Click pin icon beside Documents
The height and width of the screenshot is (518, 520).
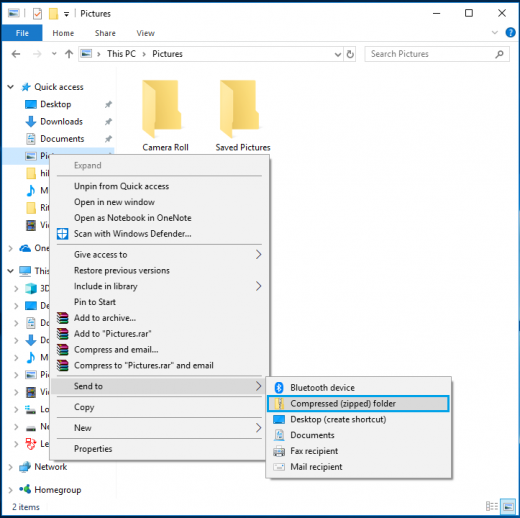(x=108, y=139)
